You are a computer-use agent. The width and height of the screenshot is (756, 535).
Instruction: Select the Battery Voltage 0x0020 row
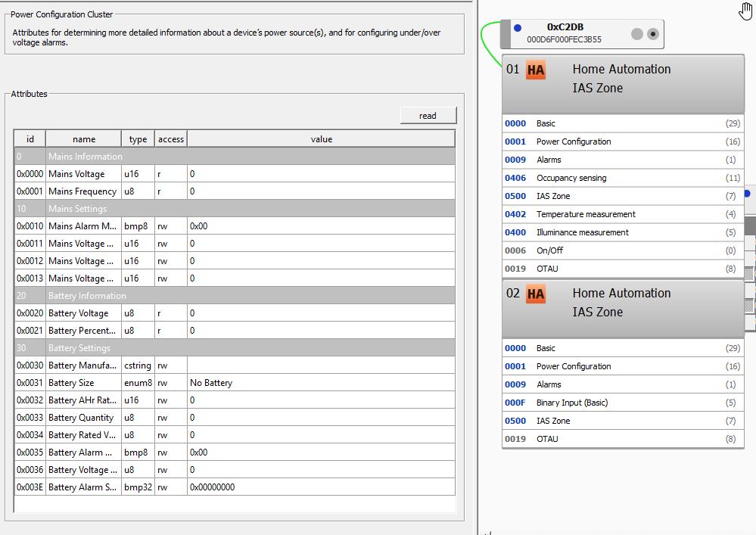[235, 313]
